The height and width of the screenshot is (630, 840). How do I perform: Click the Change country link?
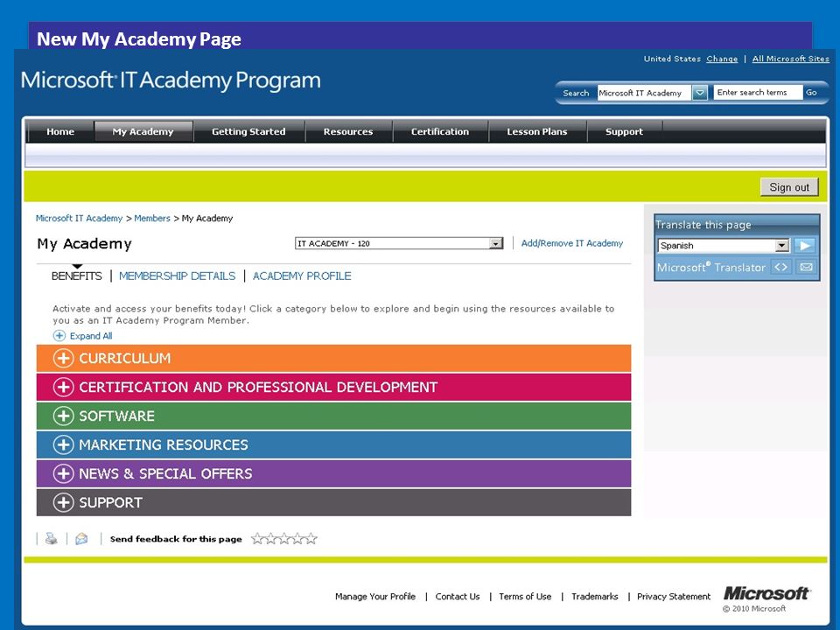pyautogui.click(x=722, y=59)
